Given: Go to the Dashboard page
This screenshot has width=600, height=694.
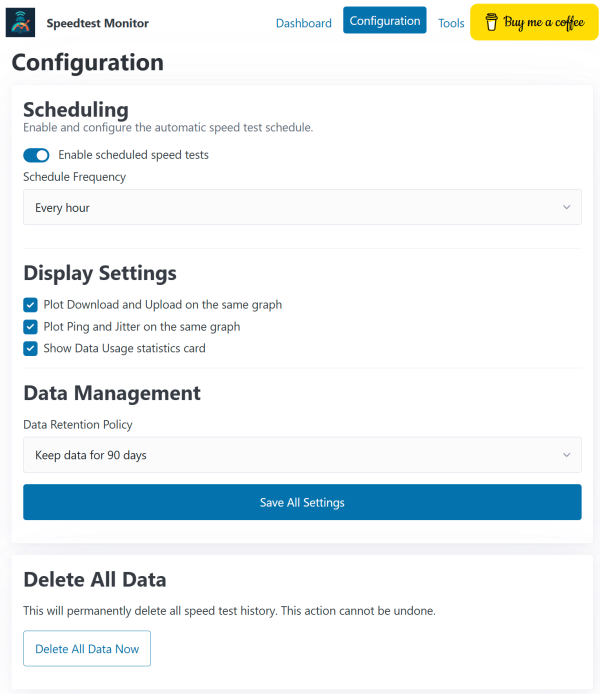Looking at the screenshot, I should coord(303,23).
